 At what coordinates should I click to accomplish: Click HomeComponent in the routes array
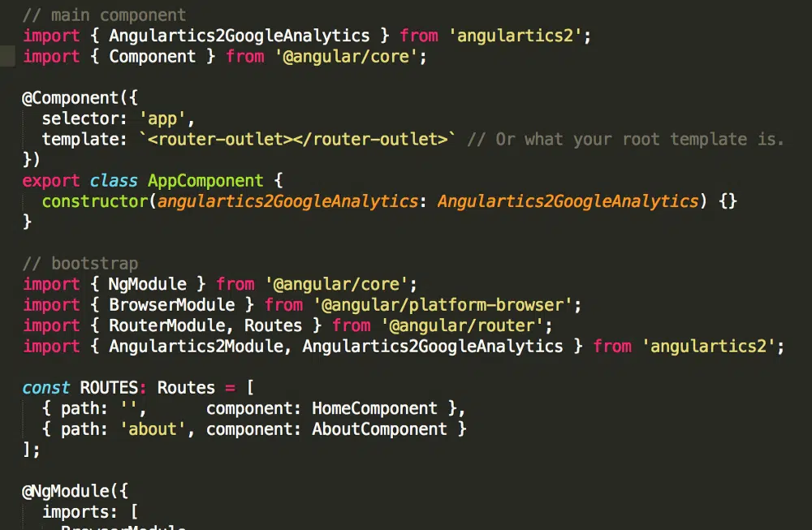click(x=374, y=408)
